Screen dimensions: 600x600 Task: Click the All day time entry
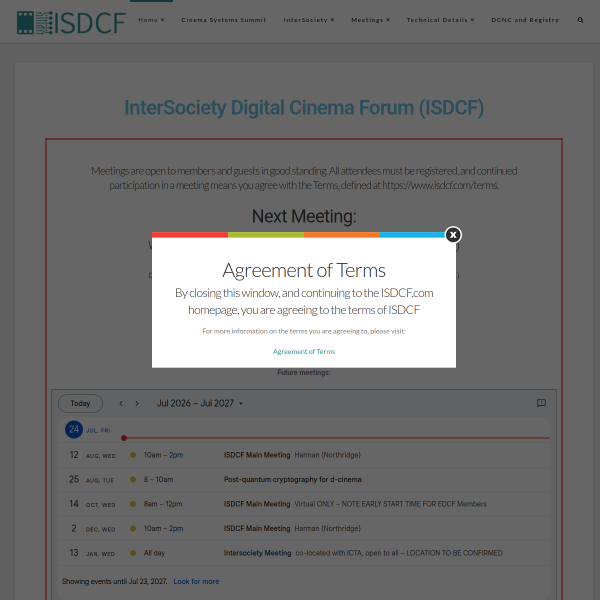click(154, 553)
